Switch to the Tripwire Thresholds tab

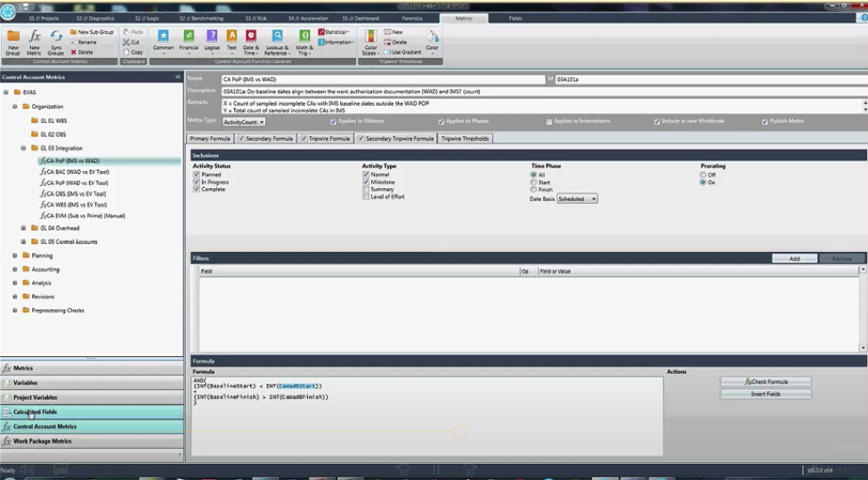pyautogui.click(x=465, y=139)
